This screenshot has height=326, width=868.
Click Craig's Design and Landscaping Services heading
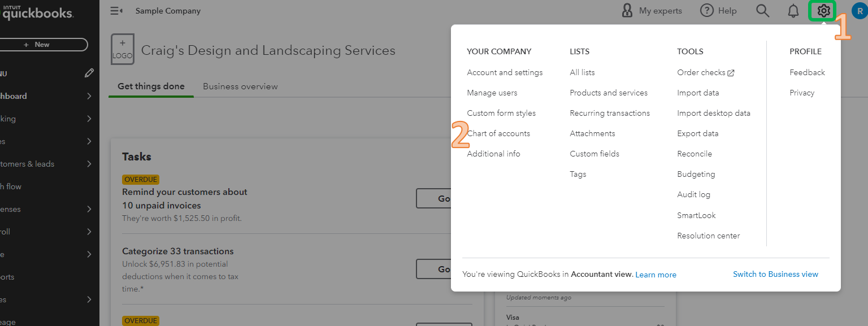(268, 50)
